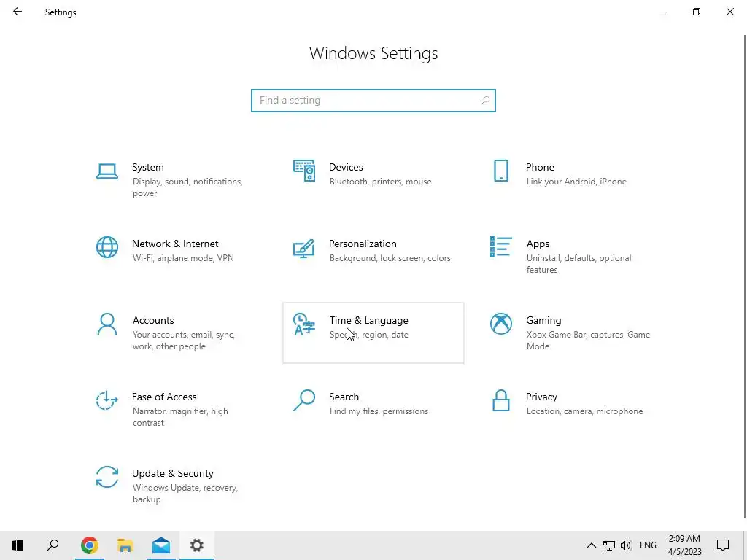Image resolution: width=747 pixels, height=560 pixels.
Task: Click the magnifier icon in Find a setting
Action: 485,101
